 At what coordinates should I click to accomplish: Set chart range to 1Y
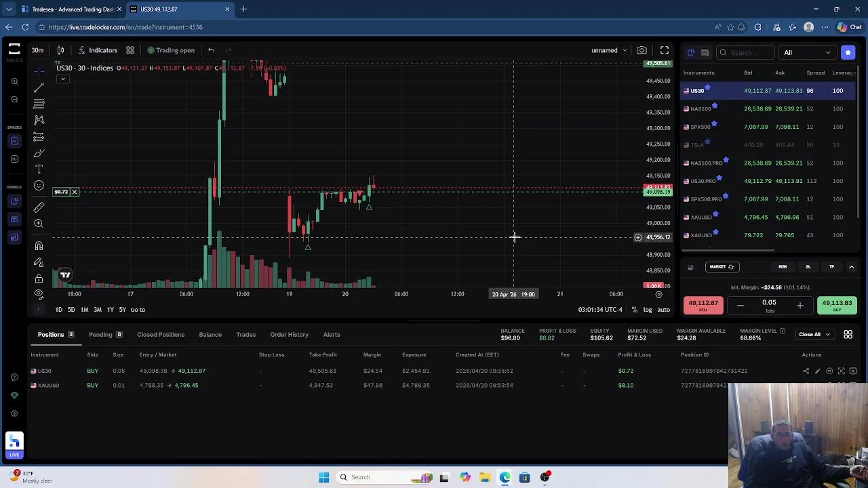110,310
